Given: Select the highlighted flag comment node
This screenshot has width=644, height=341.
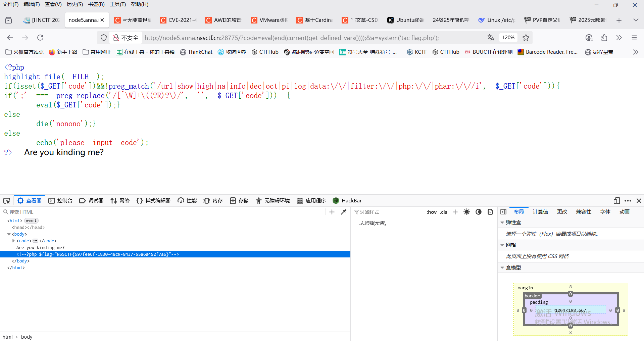Looking at the screenshot, I should (x=175, y=254).
